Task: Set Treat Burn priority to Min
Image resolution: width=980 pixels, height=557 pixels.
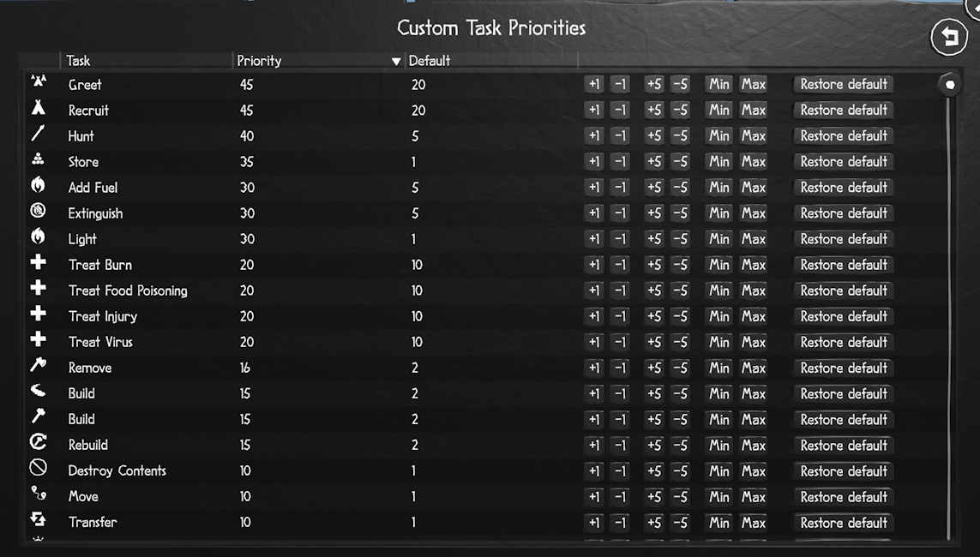Action: (x=718, y=265)
